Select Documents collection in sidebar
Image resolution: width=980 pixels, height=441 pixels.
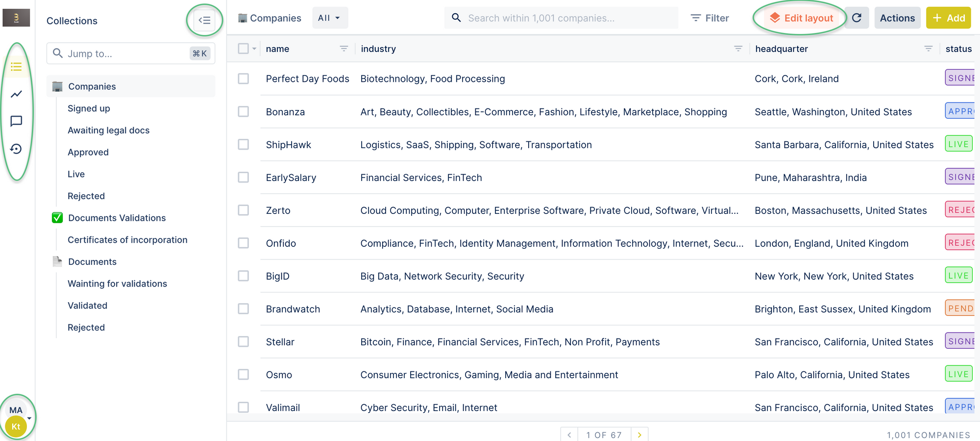(x=92, y=261)
